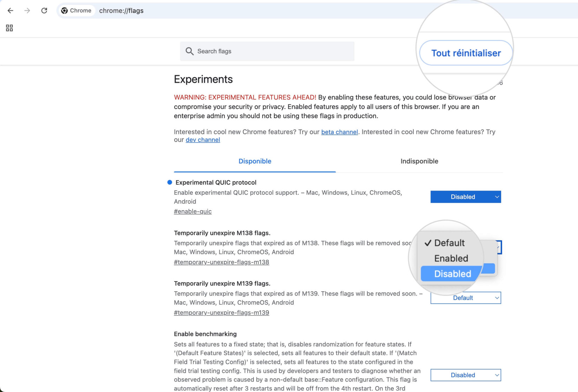
Task: Focus the Search flags input field
Action: click(267, 51)
